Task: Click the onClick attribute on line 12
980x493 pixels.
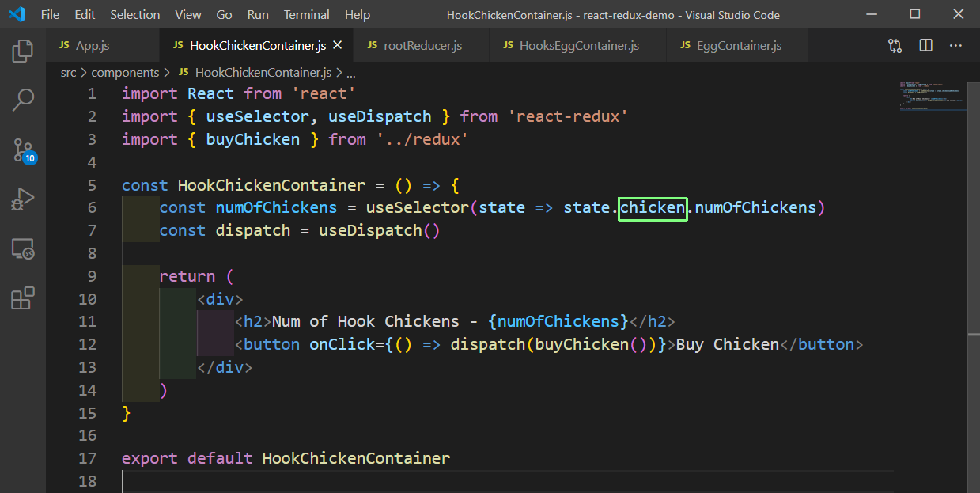Action: point(342,345)
